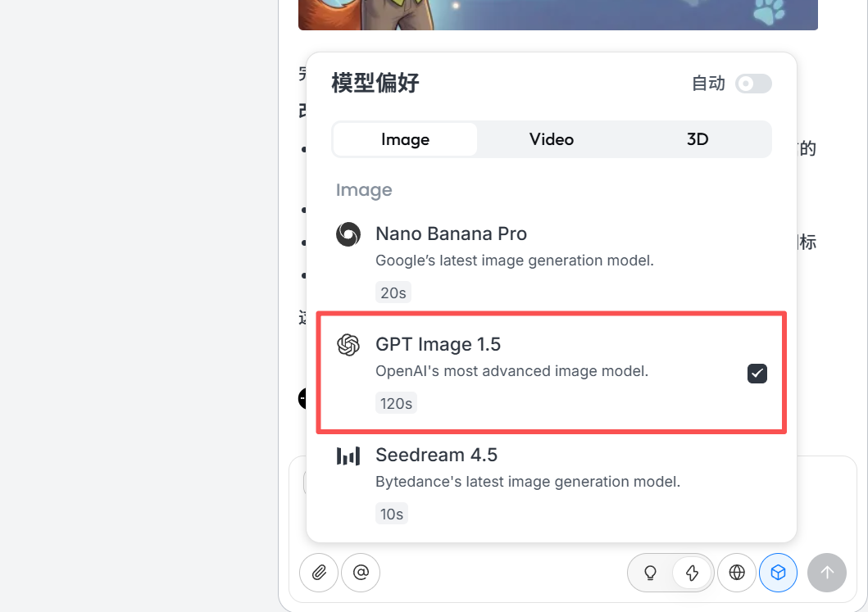The image size is (868, 612).
Task: Select the lightning fast mode icon
Action: click(x=693, y=573)
